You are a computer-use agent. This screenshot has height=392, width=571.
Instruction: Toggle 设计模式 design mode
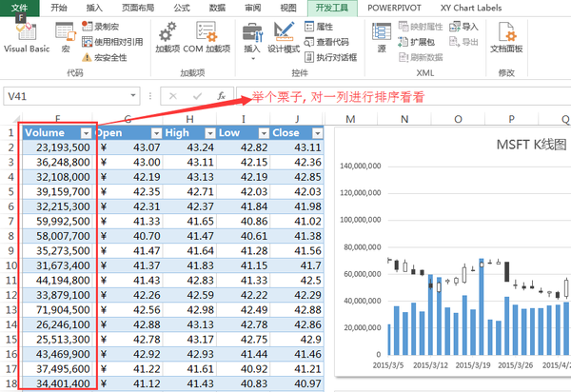(x=284, y=37)
